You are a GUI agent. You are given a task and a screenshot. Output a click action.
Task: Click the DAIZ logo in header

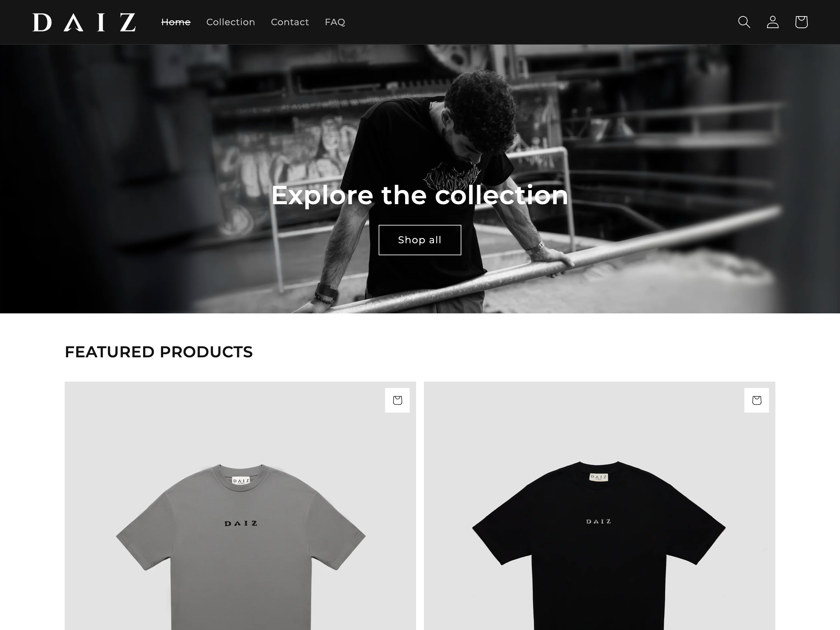84,22
